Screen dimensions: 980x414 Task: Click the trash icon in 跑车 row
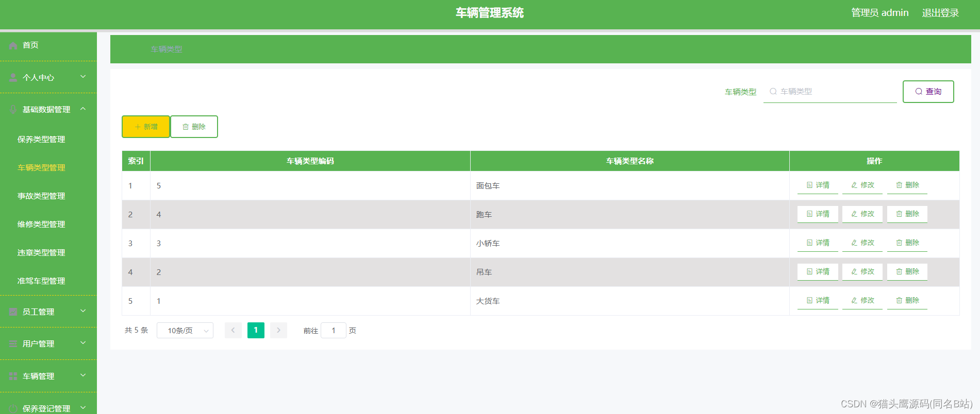[x=899, y=214]
